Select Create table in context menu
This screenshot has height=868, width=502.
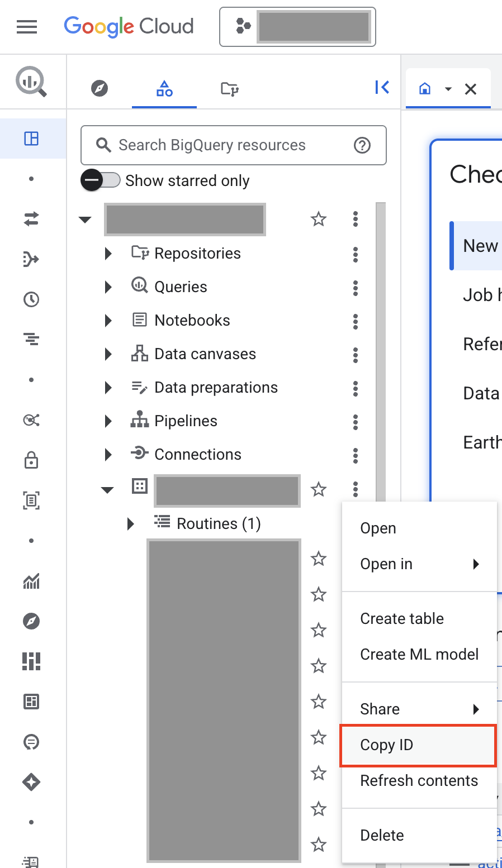coord(402,619)
